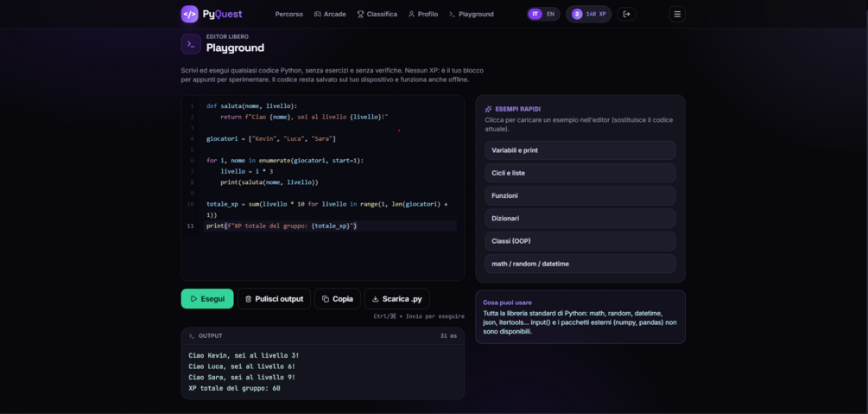Open the PyQuest home link text
Image resolution: width=868 pixels, height=414 pixels.
click(x=223, y=14)
